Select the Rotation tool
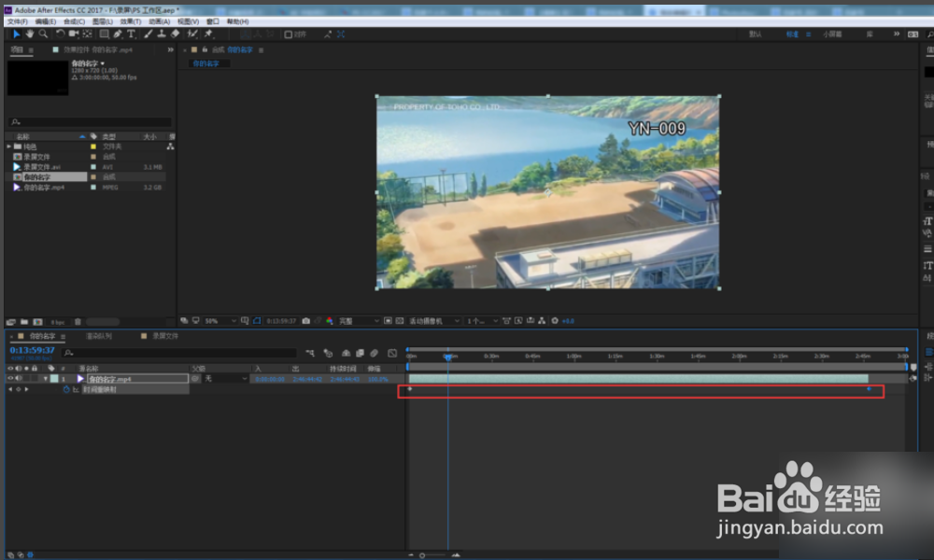 (60, 34)
